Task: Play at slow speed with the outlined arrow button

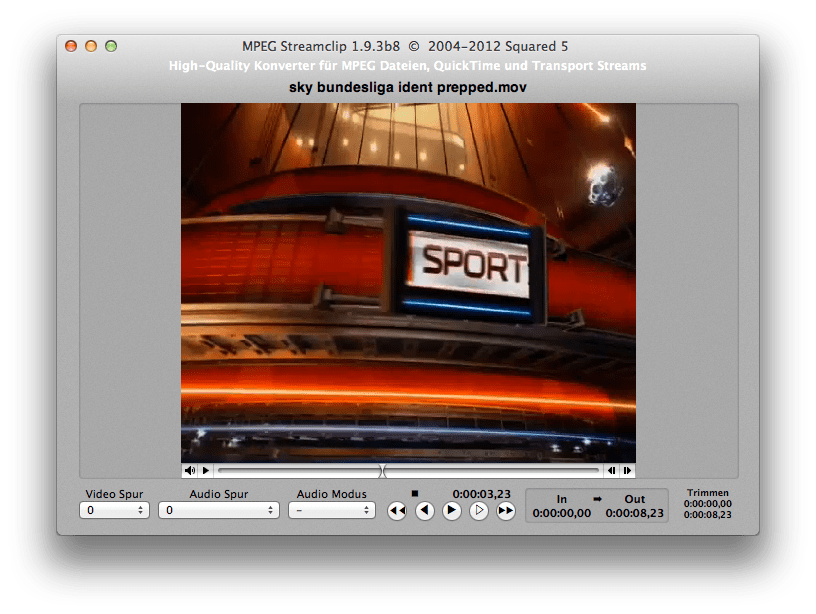Action: click(x=479, y=511)
